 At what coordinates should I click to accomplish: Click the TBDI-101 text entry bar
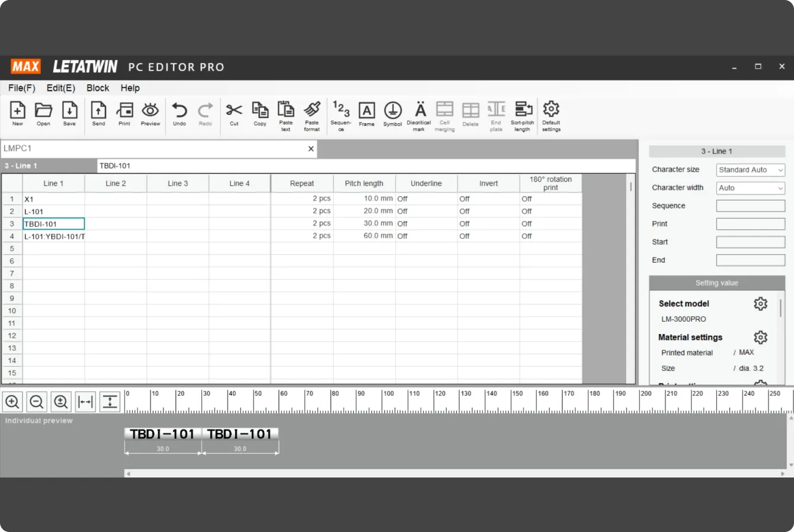point(366,166)
